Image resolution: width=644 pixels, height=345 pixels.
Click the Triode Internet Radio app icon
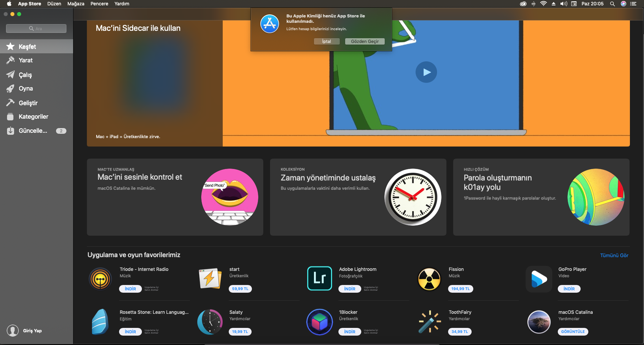[x=100, y=279]
